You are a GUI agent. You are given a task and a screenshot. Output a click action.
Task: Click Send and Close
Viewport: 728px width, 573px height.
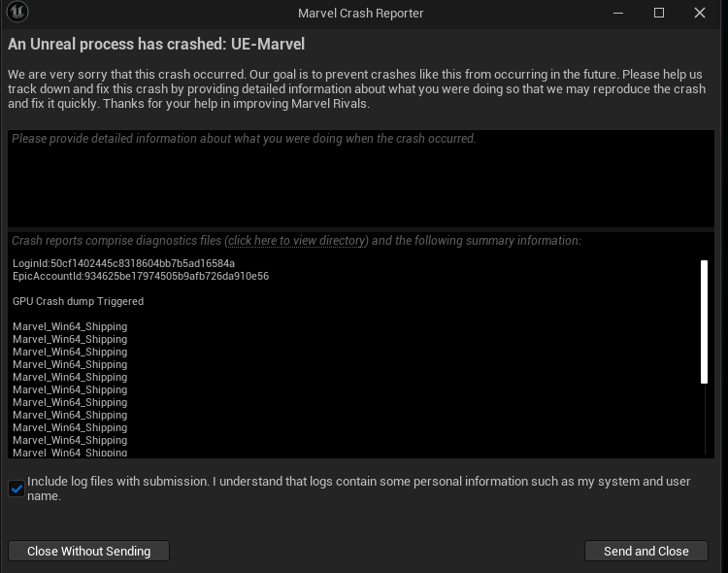646,551
